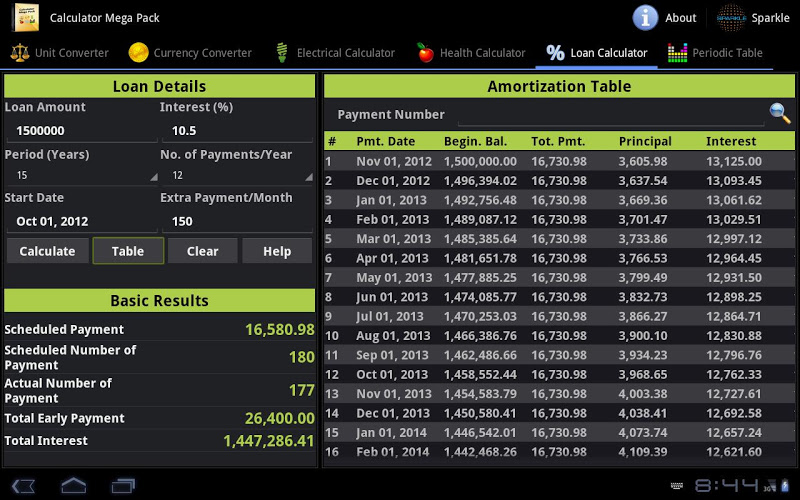Click the Sparkle logo icon
Screen dimensions: 800x500
click(x=731, y=18)
